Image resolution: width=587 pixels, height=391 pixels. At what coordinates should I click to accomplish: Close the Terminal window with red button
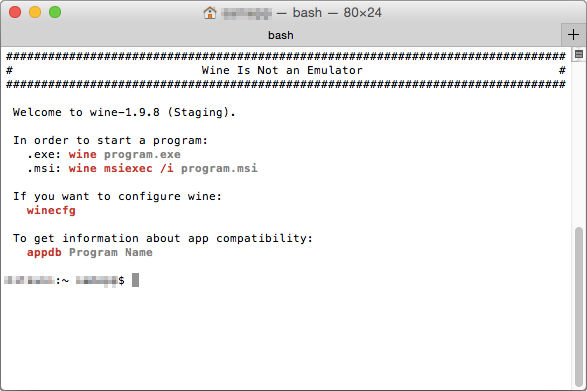[15, 12]
